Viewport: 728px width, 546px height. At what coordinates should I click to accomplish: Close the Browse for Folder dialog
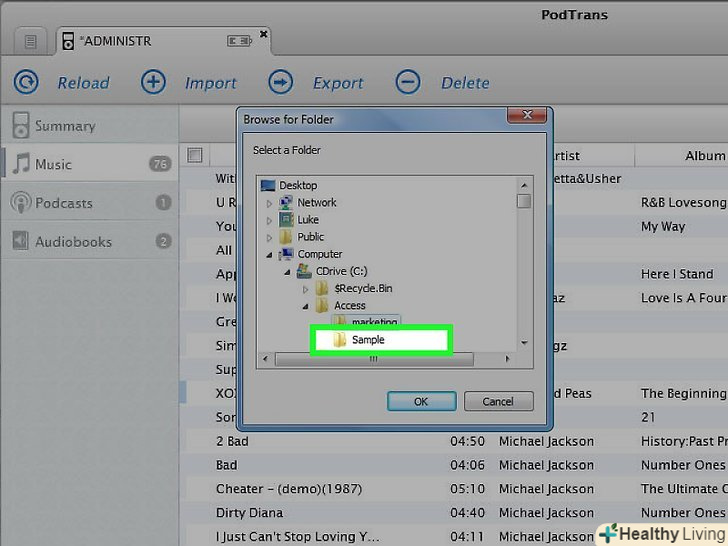pos(527,115)
